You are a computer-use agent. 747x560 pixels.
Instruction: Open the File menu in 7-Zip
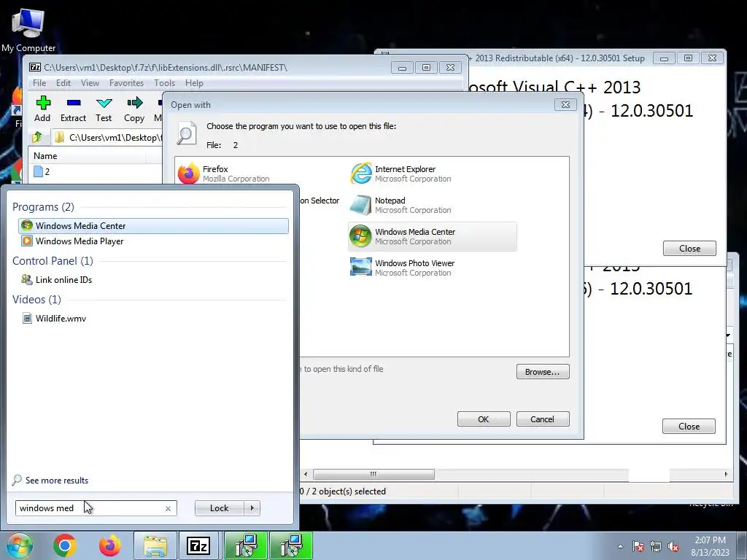tap(39, 83)
